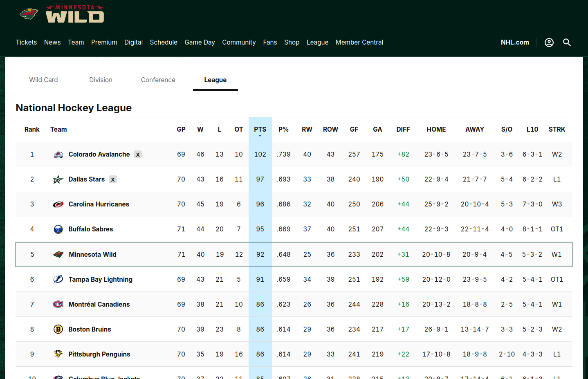Click the Tampa Bay Lightning team logo
The height and width of the screenshot is (379, 588).
pyautogui.click(x=58, y=280)
